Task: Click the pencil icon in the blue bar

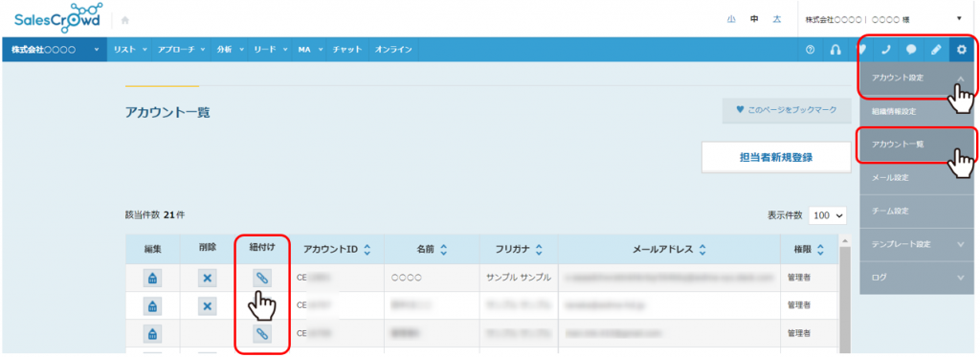Action: pos(936,50)
